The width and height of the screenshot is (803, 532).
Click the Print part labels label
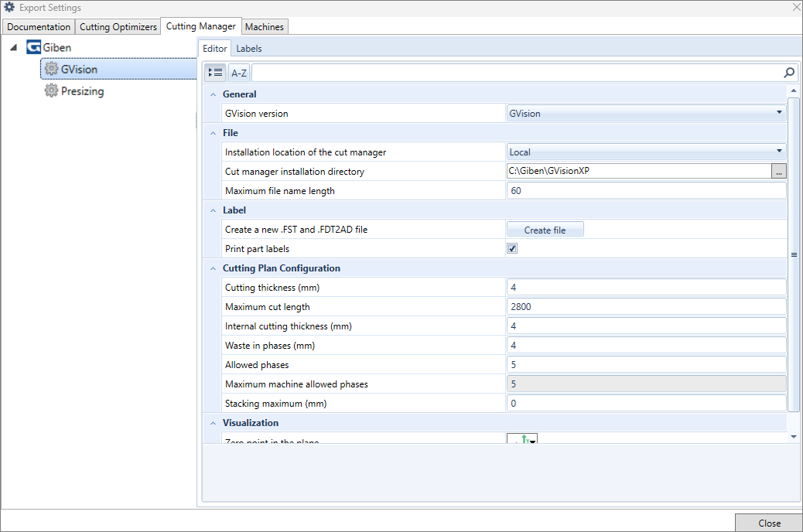point(257,249)
